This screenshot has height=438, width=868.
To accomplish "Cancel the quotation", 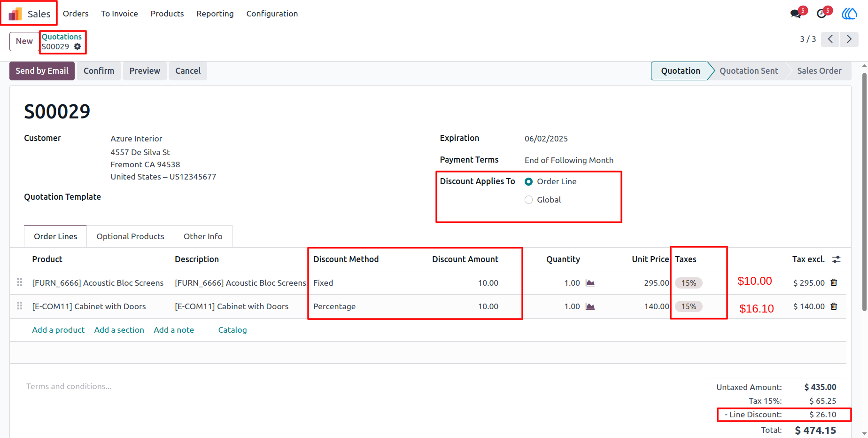I will tap(188, 71).
